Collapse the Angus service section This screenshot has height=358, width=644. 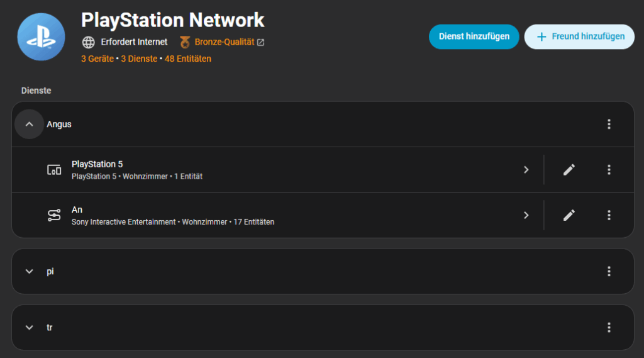click(x=29, y=125)
